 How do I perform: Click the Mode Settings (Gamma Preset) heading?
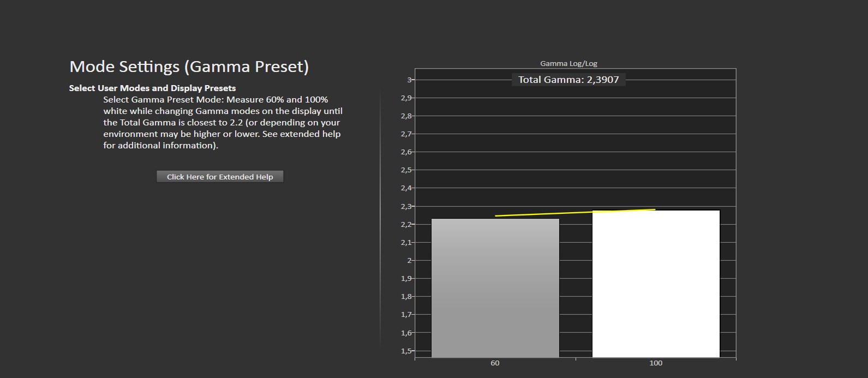(189, 67)
